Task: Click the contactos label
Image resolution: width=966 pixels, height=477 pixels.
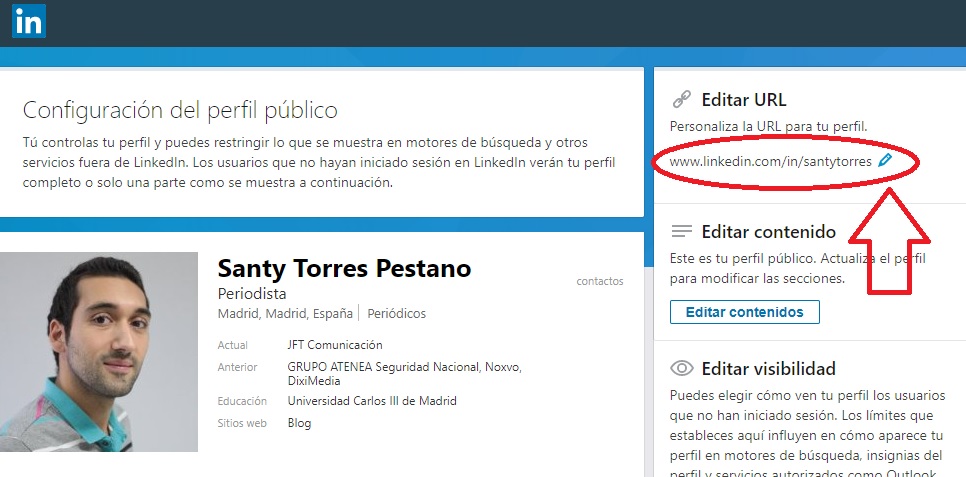Action: 600,281
